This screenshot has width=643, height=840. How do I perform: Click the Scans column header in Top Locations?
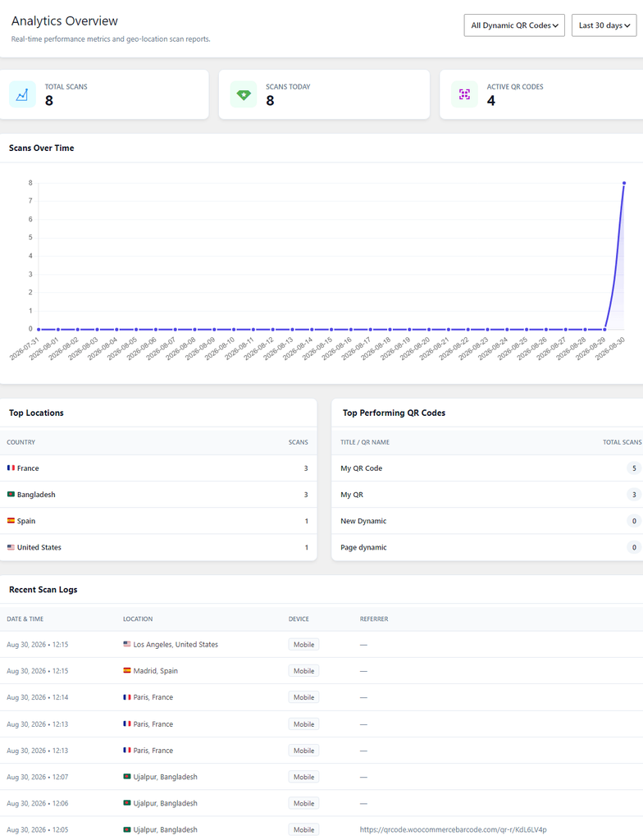tap(298, 442)
